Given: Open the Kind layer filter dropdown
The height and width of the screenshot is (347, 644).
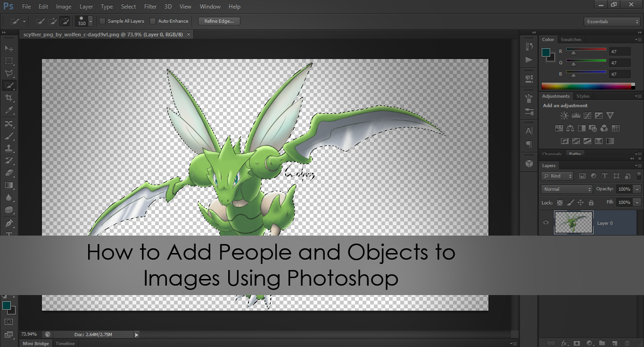Looking at the screenshot, I should (557, 176).
